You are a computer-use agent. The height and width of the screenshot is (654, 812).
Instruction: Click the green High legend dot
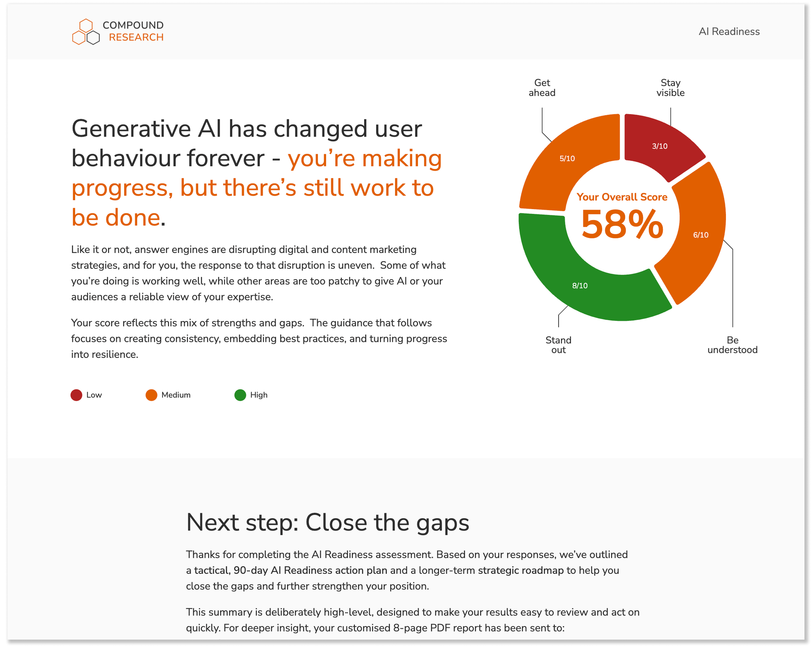click(x=240, y=395)
